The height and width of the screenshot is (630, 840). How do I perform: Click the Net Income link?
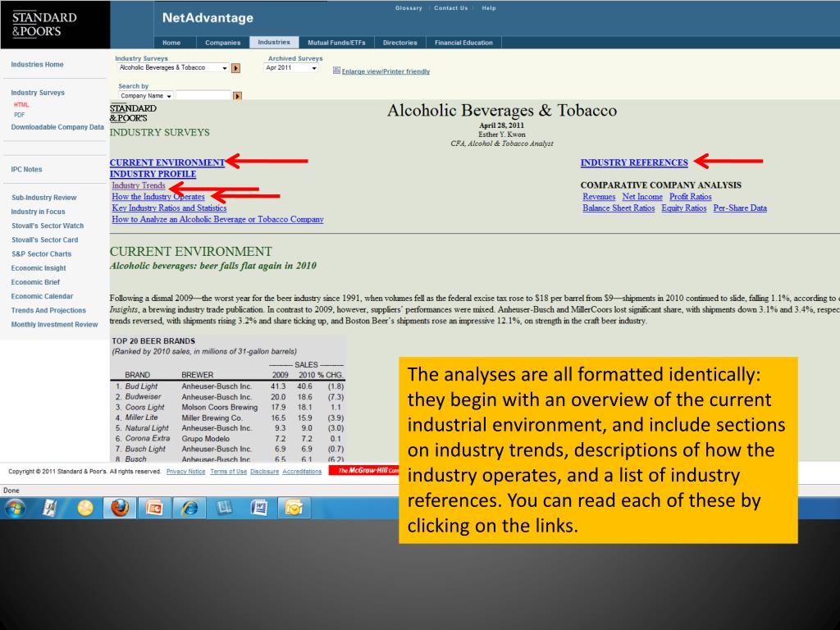[x=642, y=197]
